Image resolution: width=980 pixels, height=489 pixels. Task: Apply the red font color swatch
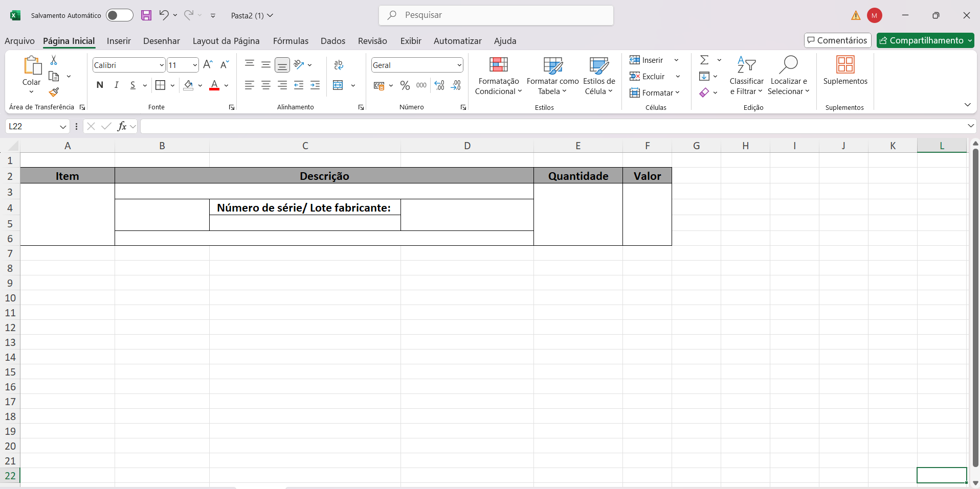(x=214, y=85)
